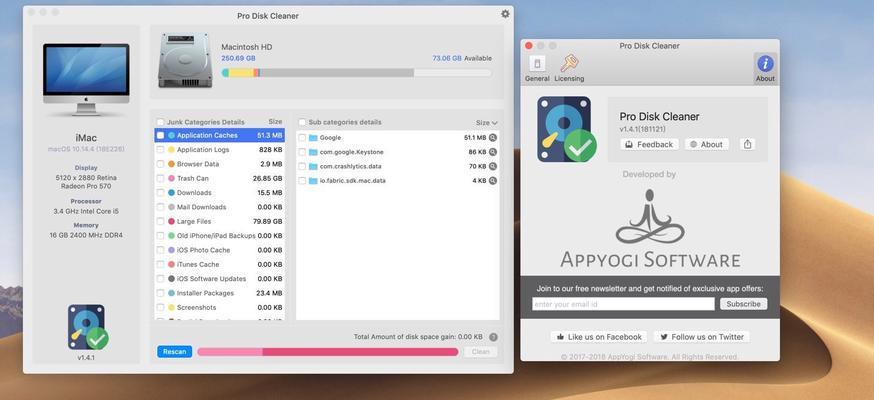Check the Application Logs checkbox

pyautogui.click(x=161, y=150)
